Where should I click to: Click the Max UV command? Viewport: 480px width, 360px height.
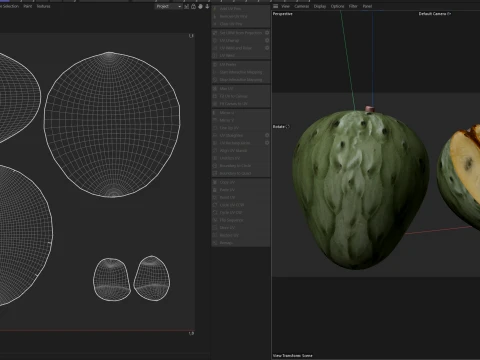(x=241, y=89)
